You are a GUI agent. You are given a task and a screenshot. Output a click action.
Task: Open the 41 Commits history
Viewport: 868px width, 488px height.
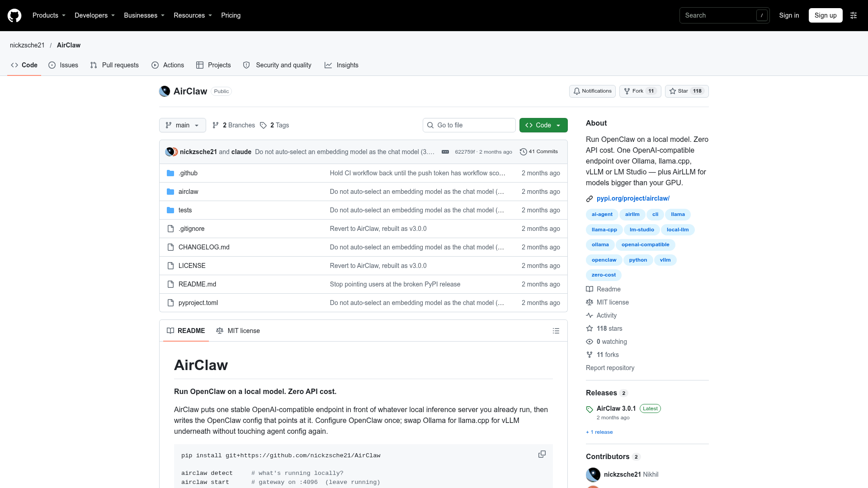[x=539, y=152]
